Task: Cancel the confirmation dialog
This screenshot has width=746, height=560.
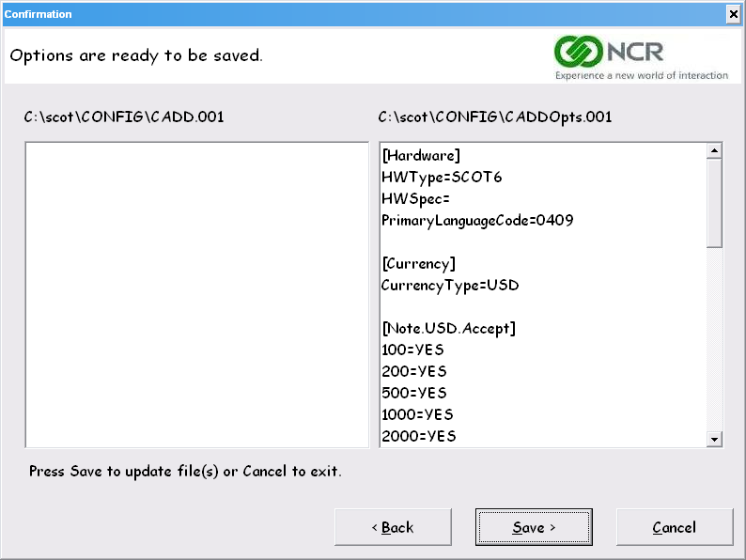Action: click(675, 527)
